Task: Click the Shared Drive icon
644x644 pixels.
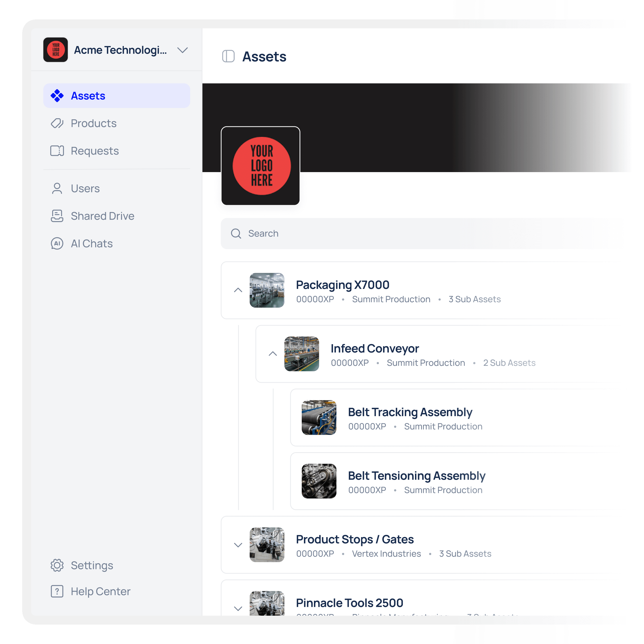Action: [57, 216]
